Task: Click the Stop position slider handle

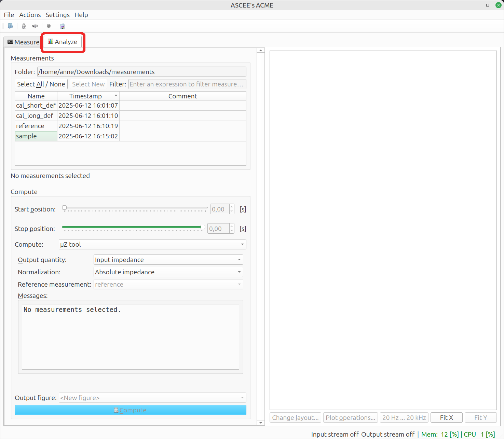Action: click(x=203, y=227)
